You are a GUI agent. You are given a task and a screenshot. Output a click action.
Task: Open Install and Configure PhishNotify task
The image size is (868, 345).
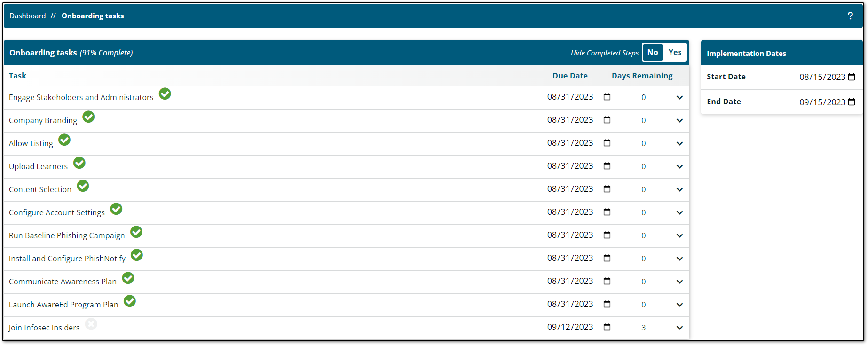(x=67, y=259)
